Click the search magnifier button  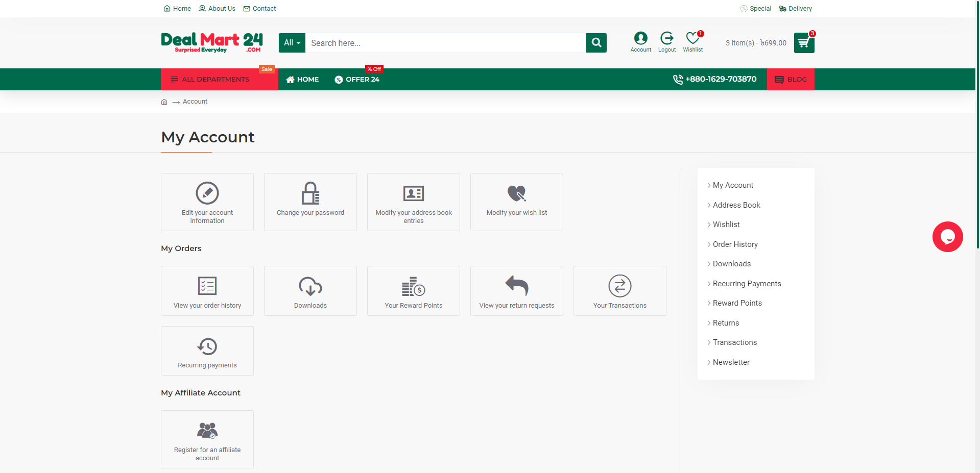click(596, 43)
